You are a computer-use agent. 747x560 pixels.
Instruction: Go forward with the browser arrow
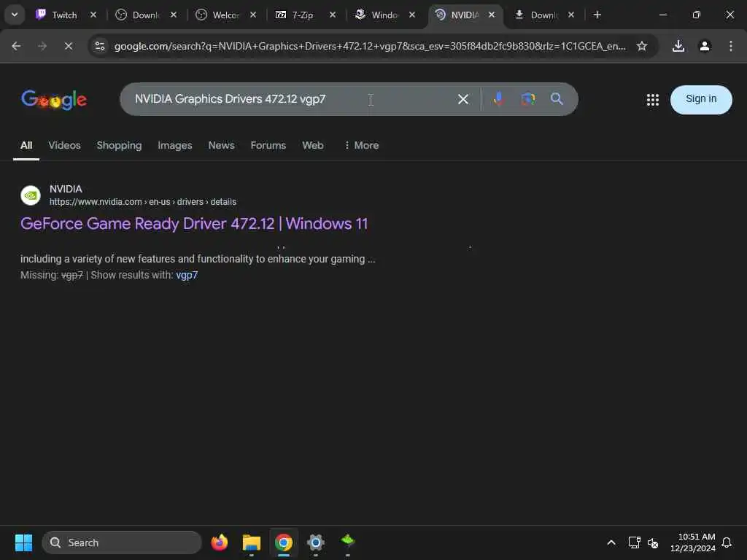[42, 46]
